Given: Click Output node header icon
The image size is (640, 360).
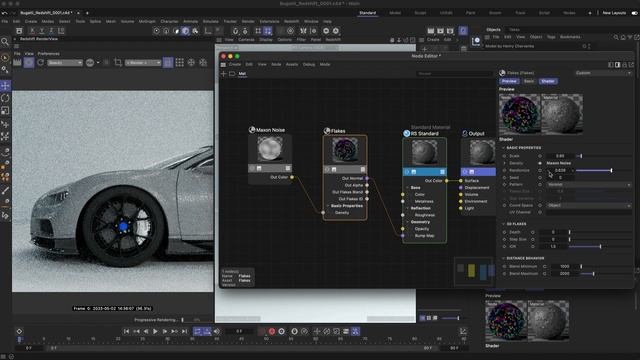Looking at the screenshot, I should pyautogui.click(x=464, y=133).
